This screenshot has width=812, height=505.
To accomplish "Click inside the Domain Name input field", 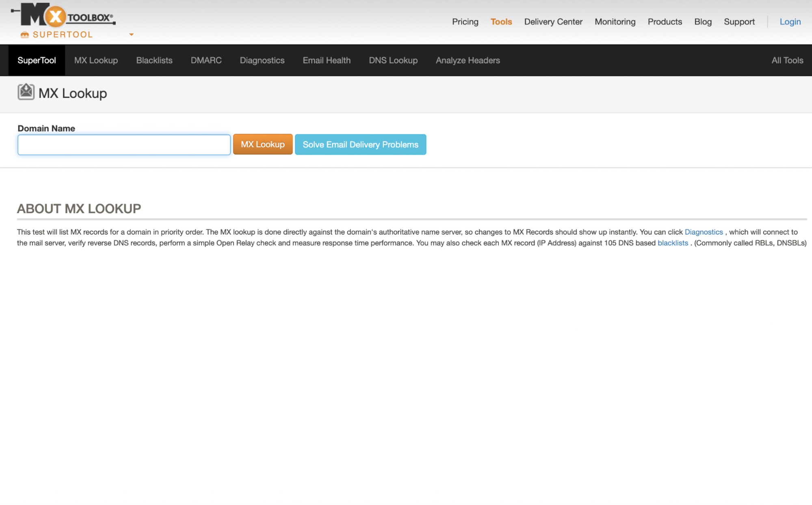I will pyautogui.click(x=123, y=144).
